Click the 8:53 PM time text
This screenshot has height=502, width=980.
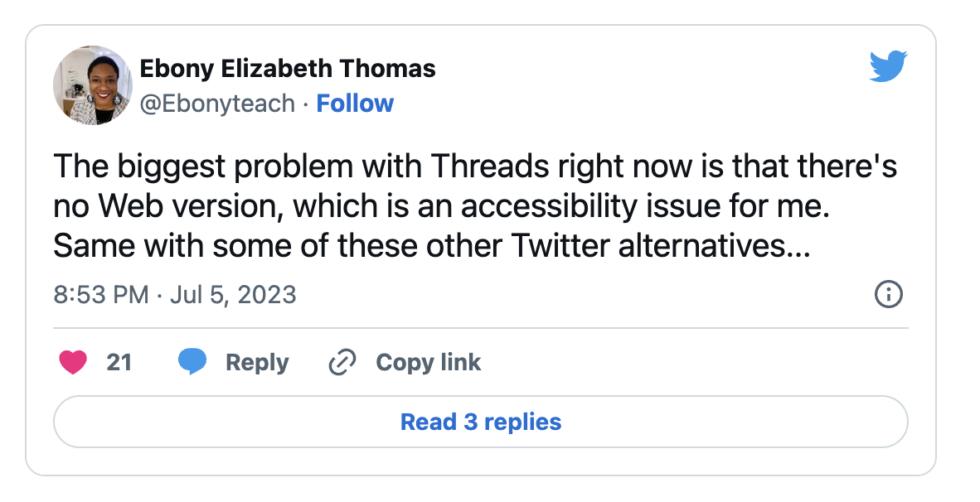101,295
